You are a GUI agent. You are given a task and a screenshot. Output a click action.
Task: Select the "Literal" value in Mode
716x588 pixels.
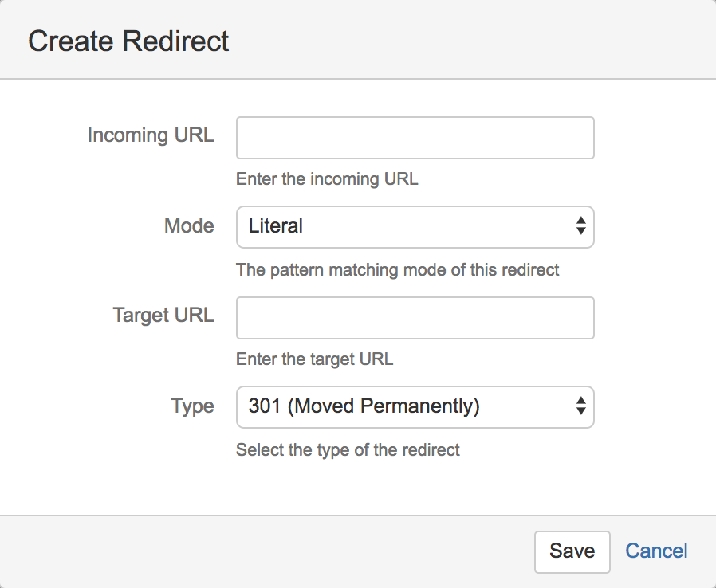tap(276, 227)
